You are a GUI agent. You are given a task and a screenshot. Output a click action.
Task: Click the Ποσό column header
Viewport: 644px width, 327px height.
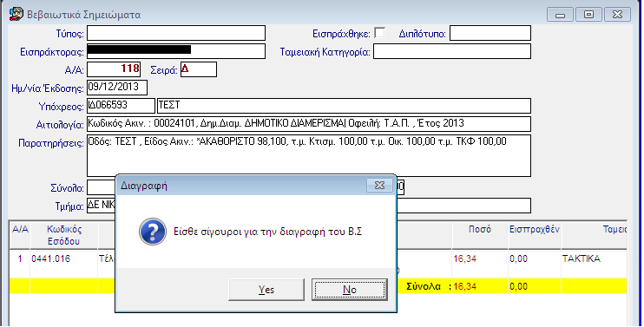(480, 235)
